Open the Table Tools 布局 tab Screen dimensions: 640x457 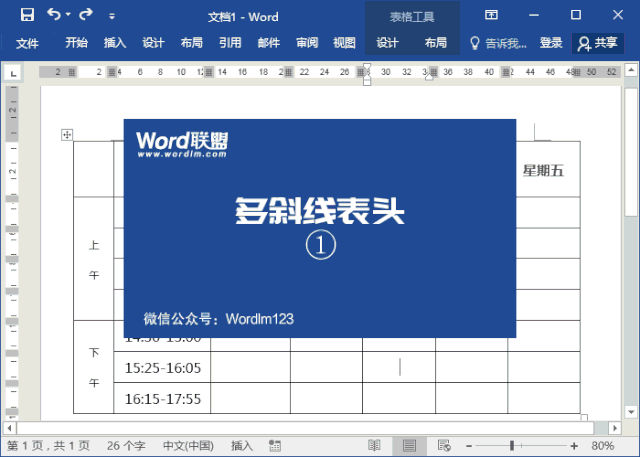436,43
